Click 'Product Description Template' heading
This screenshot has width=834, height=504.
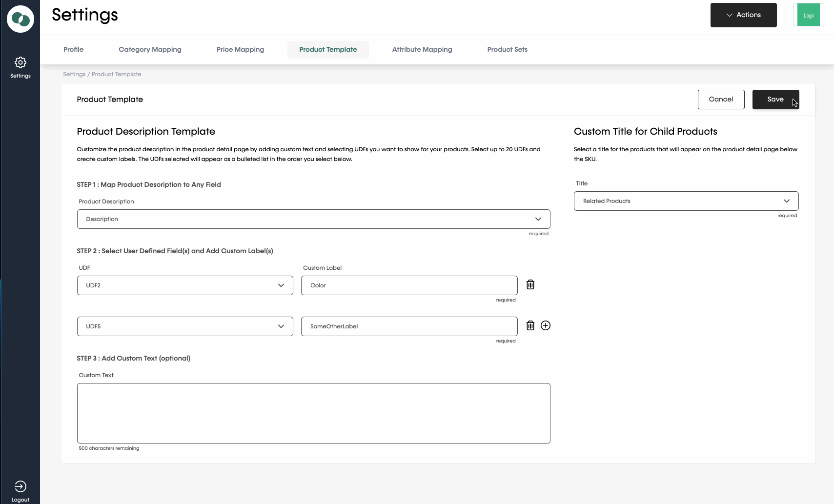point(146,131)
